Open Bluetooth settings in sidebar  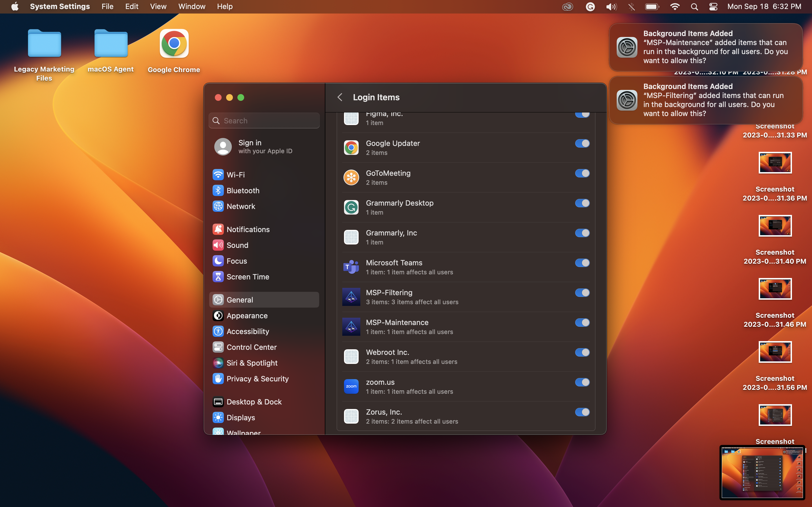tap(242, 190)
